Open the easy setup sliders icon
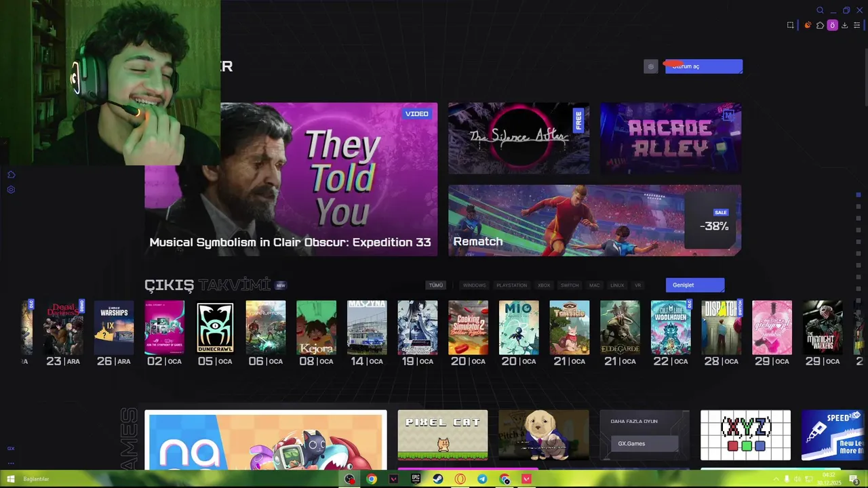 pyautogui.click(x=856, y=25)
